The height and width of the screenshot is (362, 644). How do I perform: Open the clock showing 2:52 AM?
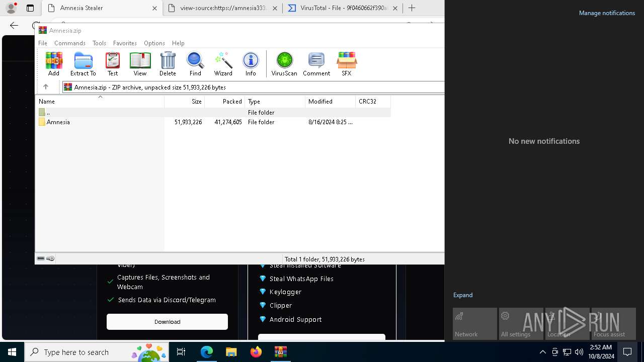601,352
